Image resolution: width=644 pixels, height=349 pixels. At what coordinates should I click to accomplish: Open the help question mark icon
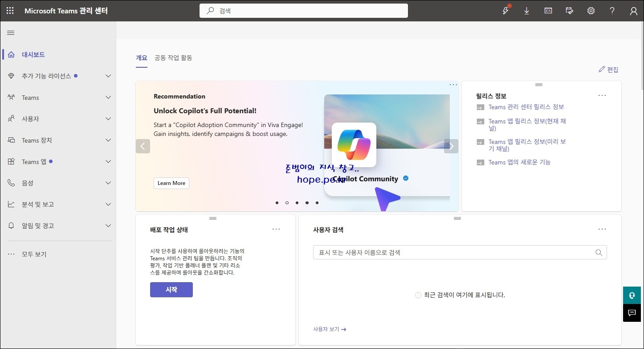pyautogui.click(x=612, y=11)
